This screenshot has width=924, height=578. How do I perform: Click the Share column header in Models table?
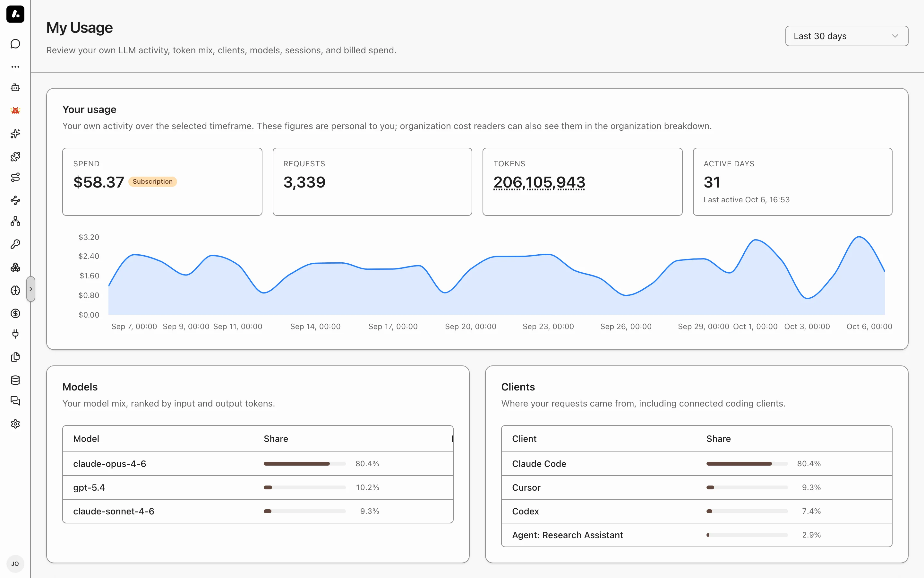point(276,439)
